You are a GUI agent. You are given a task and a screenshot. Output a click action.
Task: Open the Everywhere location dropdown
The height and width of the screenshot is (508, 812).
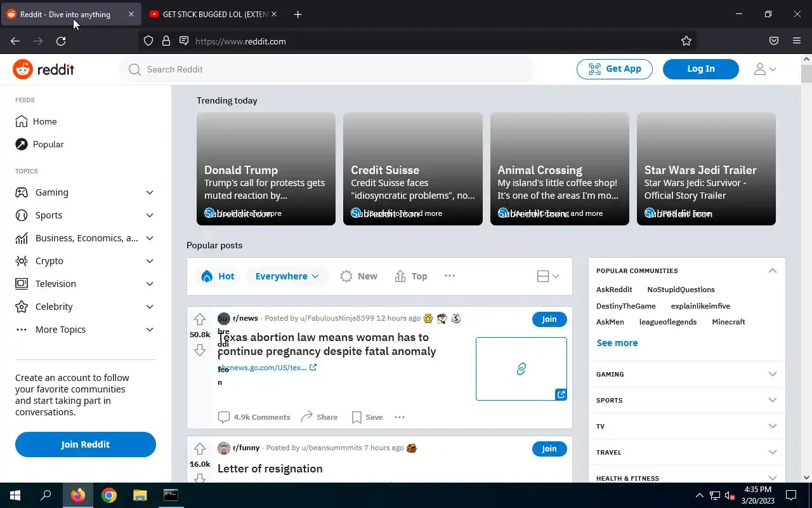tap(287, 276)
